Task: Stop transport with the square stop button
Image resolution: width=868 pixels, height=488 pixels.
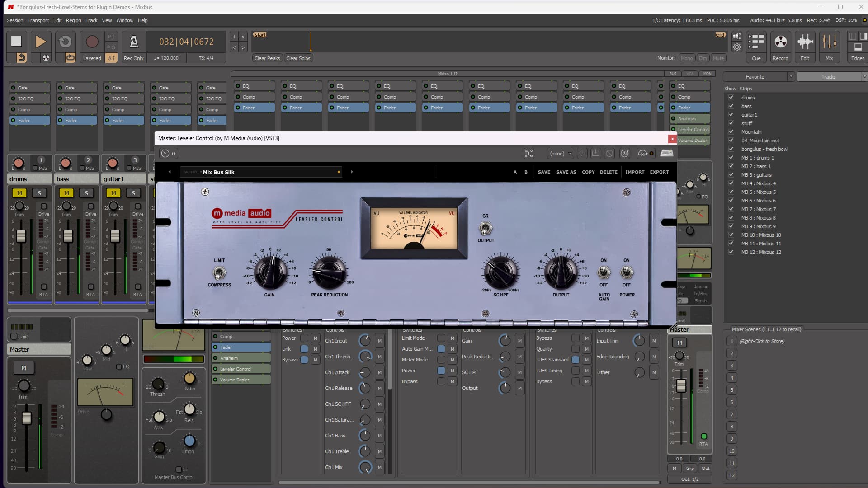Action: click(16, 42)
